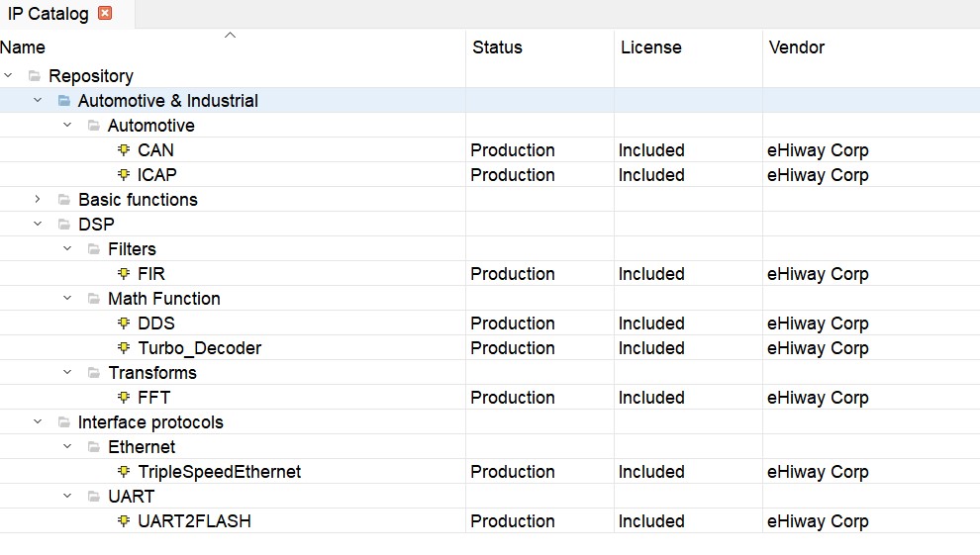Select the Basic functions category
The image size is (980, 555).
(138, 200)
